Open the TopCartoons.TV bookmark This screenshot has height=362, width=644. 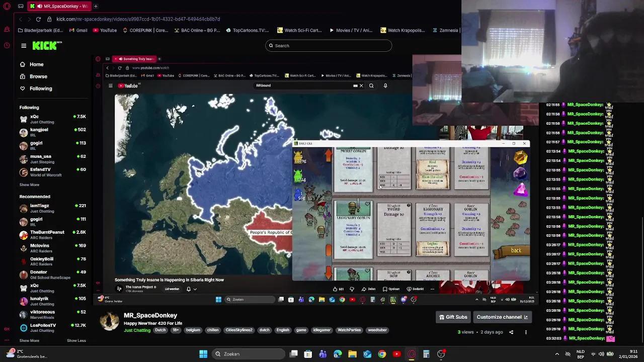coord(248,30)
